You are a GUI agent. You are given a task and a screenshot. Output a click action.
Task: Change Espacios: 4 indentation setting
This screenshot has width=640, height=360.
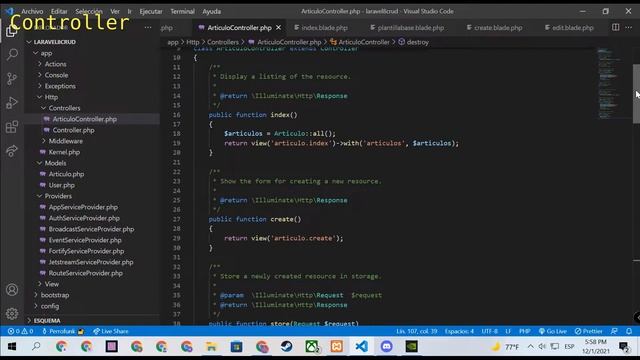coord(459,331)
